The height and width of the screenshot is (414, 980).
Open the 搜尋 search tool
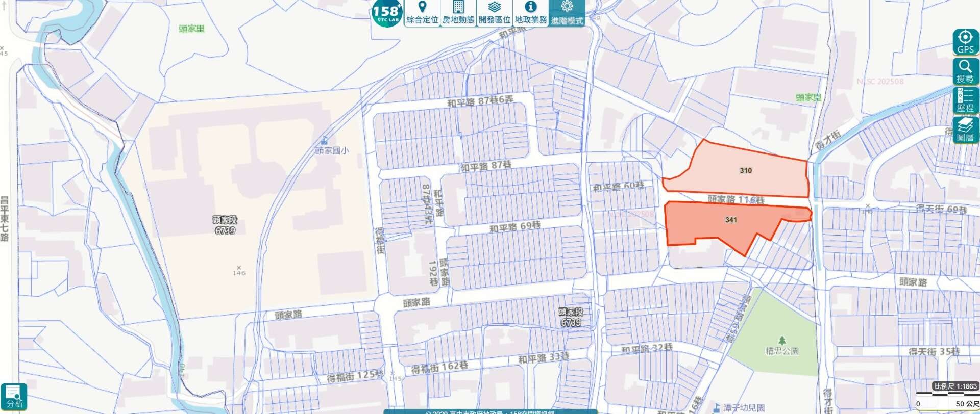tap(965, 71)
